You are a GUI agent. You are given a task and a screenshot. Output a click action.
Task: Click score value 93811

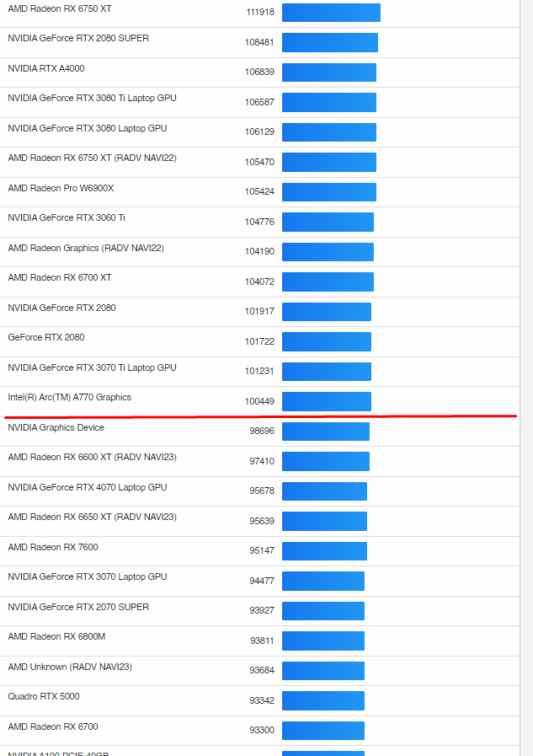pos(262,641)
